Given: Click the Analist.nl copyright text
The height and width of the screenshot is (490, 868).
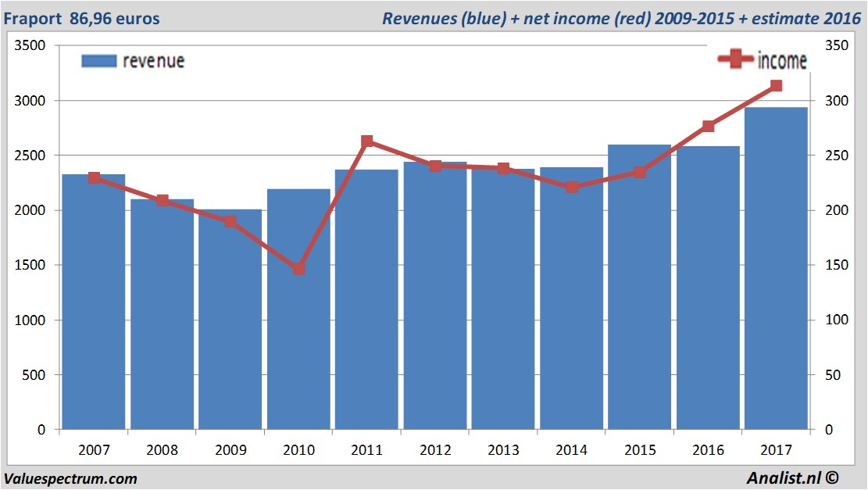Looking at the screenshot, I should tap(793, 477).
